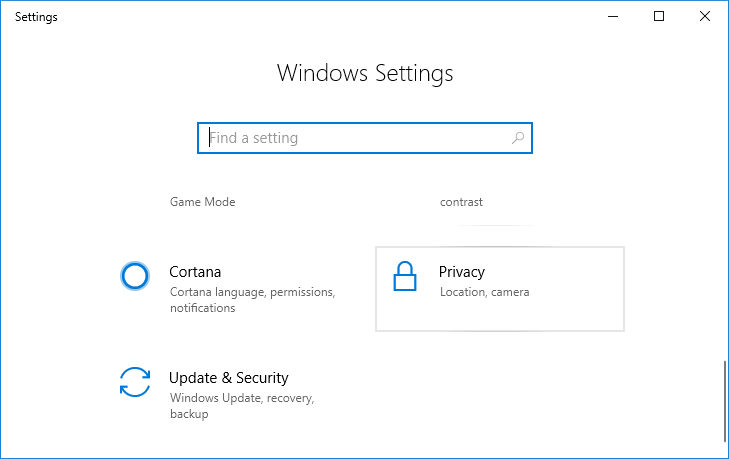
Task: Minimize the Settings window
Action: (613, 17)
